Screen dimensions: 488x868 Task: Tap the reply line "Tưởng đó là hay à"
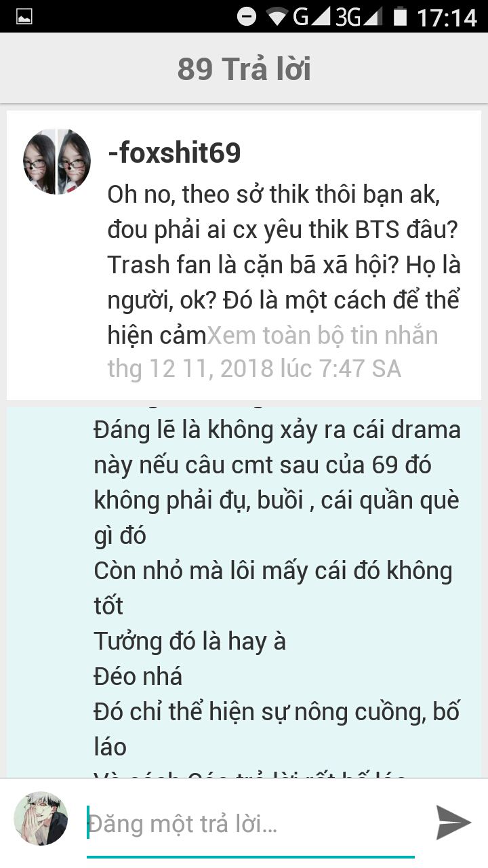coord(190,641)
